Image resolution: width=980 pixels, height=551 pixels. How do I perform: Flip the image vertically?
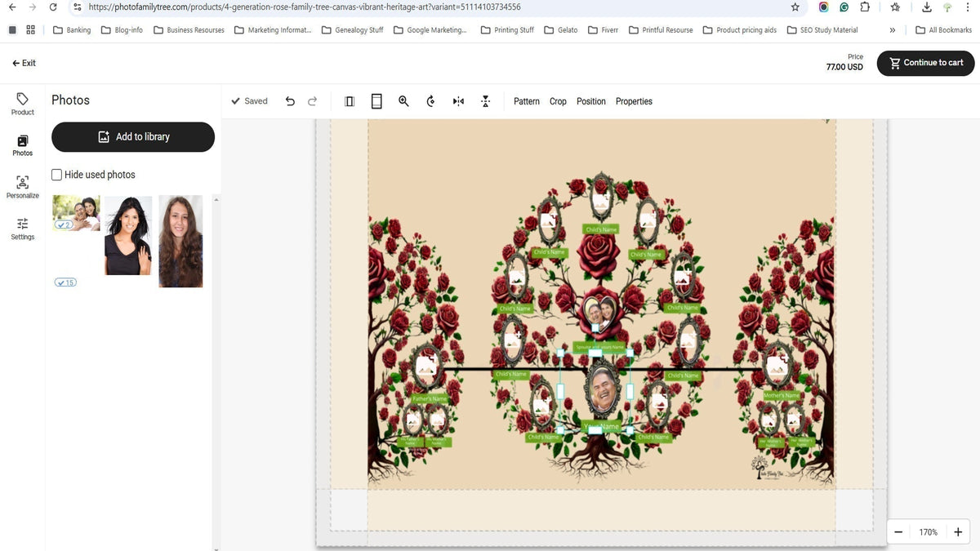click(x=485, y=101)
